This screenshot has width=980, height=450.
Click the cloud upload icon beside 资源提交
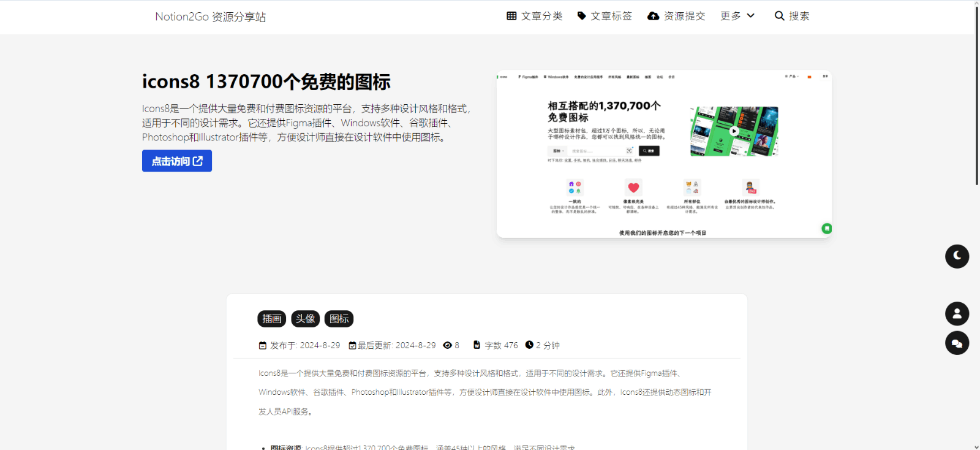point(654,16)
